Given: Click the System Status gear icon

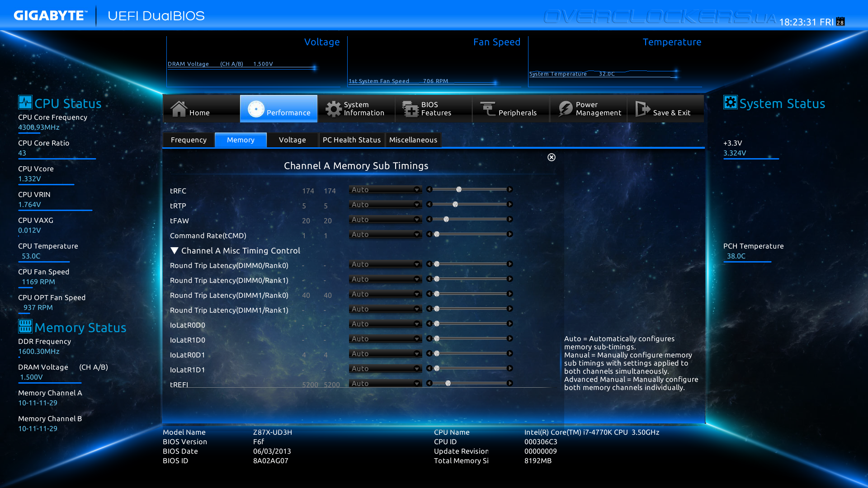Looking at the screenshot, I should pos(730,102).
